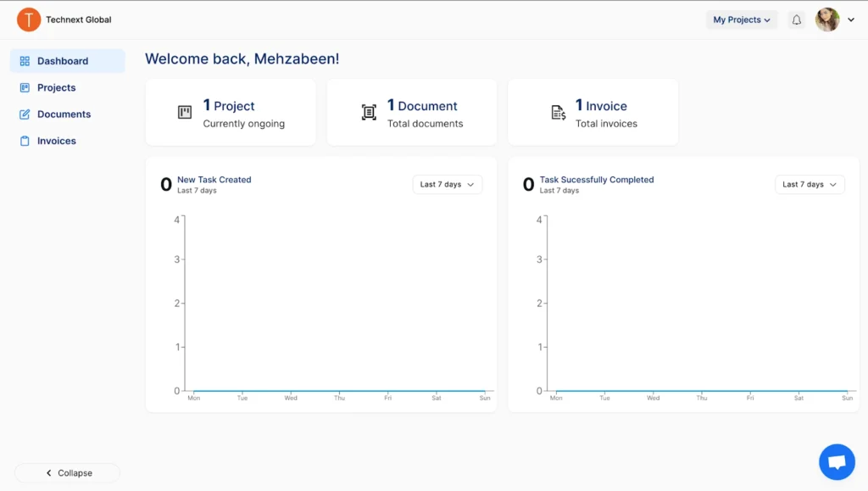
Task: Open Last 7 days dropdown for New Task Created
Action: click(x=447, y=184)
